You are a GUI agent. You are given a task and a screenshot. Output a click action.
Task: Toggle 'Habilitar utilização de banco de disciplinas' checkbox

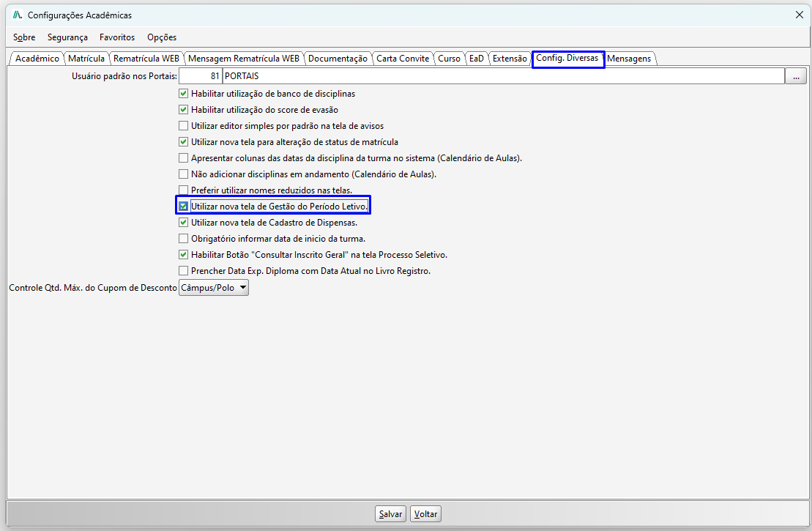[183, 94]
